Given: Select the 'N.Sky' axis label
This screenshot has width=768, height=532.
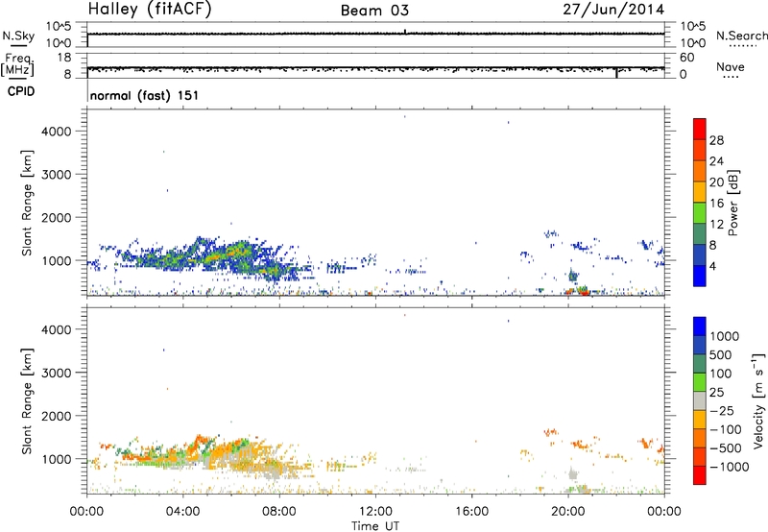Looking at the screenshot, I should tap(18, 36).
